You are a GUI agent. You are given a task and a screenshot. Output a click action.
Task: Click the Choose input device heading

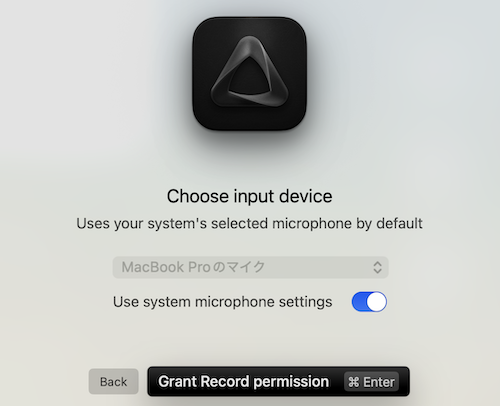click(249, 196)
